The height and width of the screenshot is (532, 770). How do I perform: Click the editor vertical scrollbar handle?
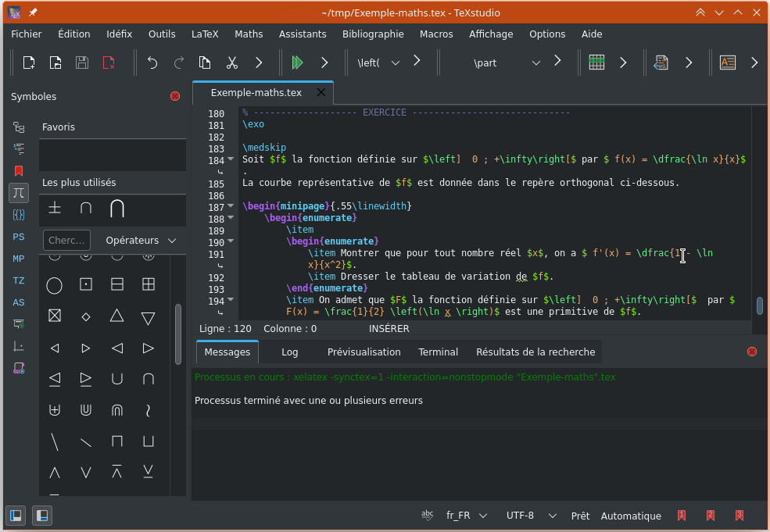tap(760, 305)
